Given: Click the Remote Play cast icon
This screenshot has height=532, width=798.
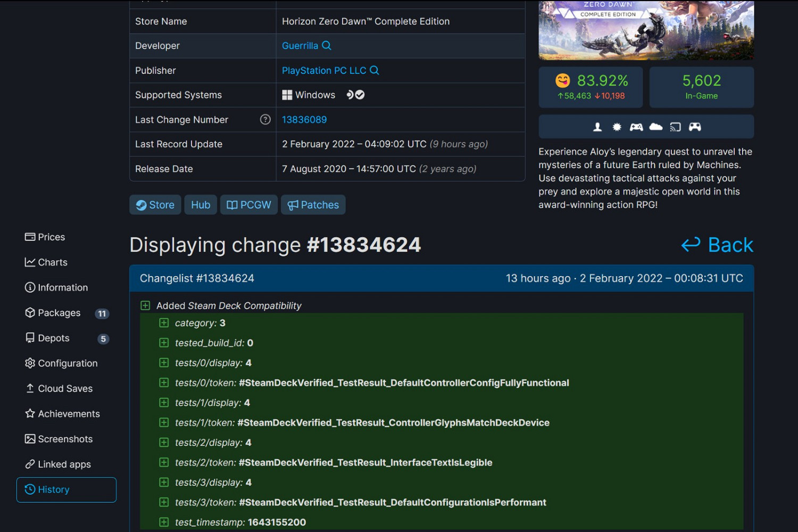Looking at the screenshot, I should (676, 127).
